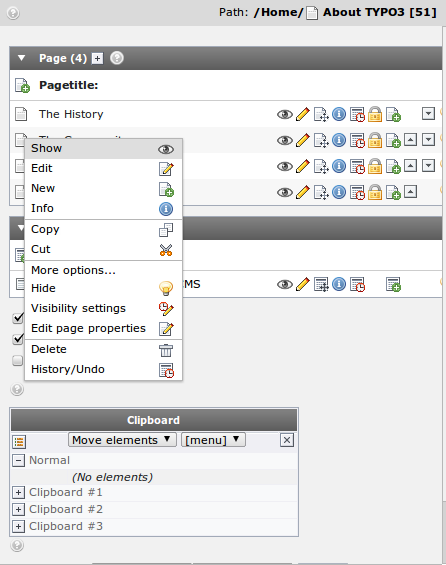Enable the unchecked checkbox below the list

tap(18, 360)
